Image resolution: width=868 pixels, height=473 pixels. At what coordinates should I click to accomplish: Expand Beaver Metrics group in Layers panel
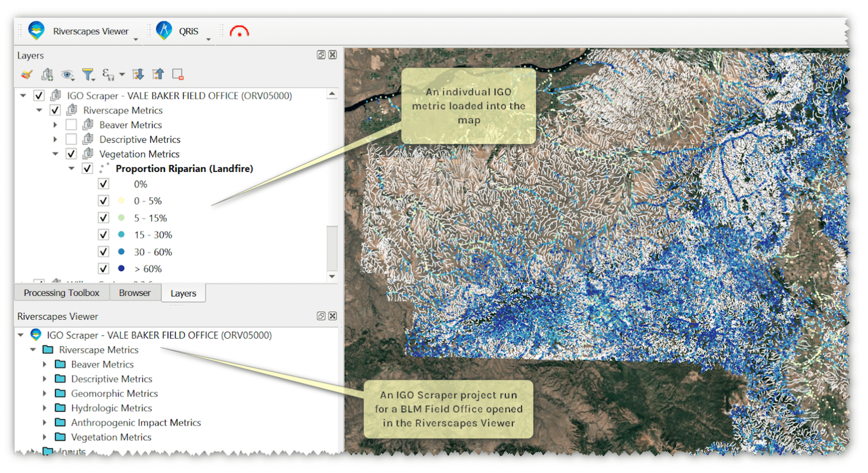pyautogui.click(x=56, y=124)
